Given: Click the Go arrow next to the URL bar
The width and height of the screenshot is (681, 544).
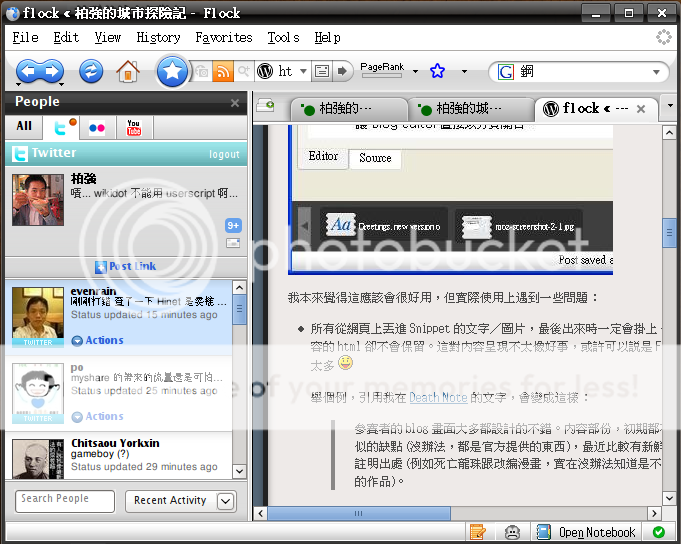Looking at the screenshot, I should tap(343, 71).
